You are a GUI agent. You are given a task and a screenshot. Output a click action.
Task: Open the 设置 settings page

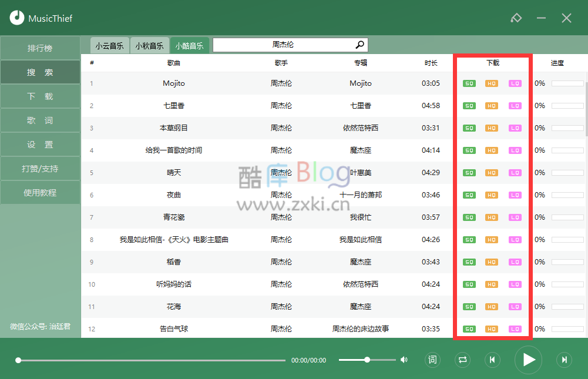[x=40, y=144]
